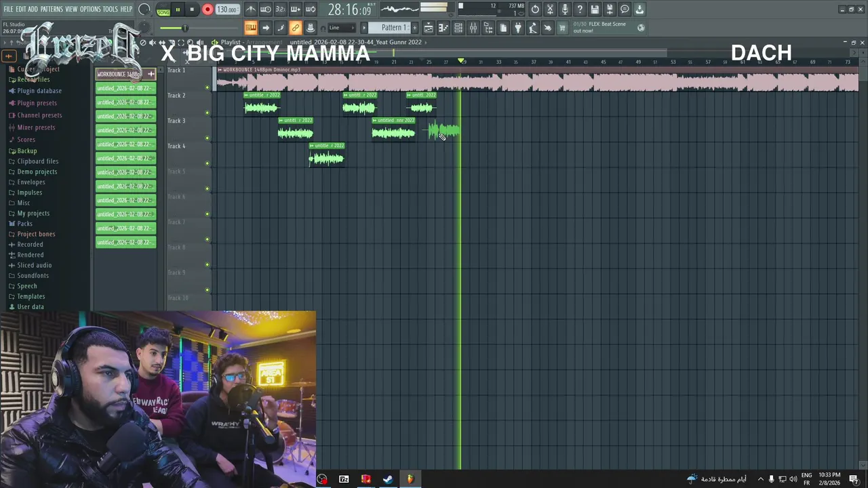Click the Steam icon in Windows taskbar
Viewport: 868px width, 488px height.
(388, 479)
